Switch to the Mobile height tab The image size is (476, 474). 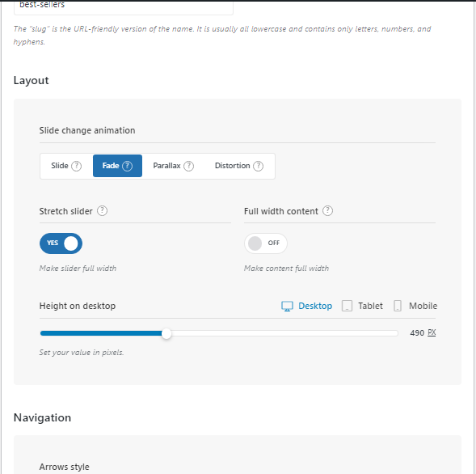coord(423,306)
